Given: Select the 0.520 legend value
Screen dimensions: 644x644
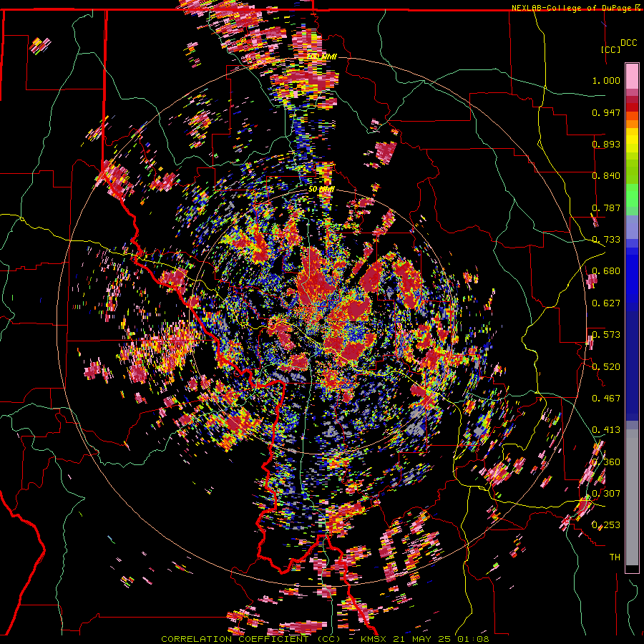Looking at the screenshot, I should click(606, 367).
